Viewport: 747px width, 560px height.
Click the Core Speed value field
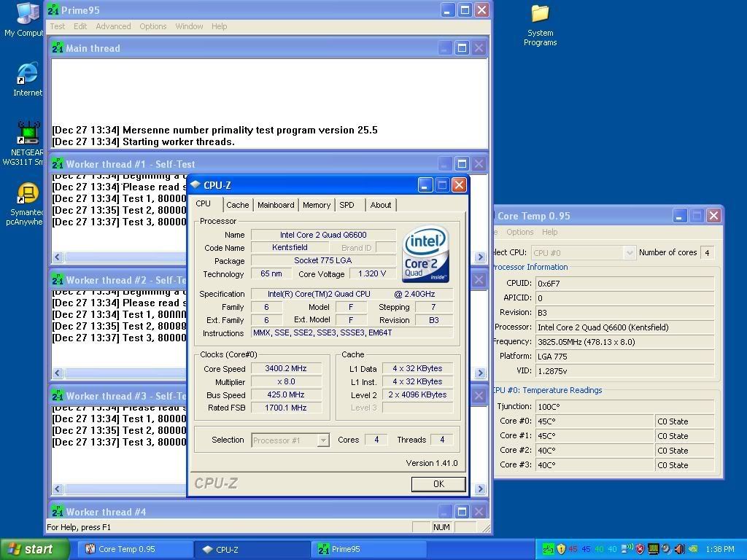tap(286, 369)
